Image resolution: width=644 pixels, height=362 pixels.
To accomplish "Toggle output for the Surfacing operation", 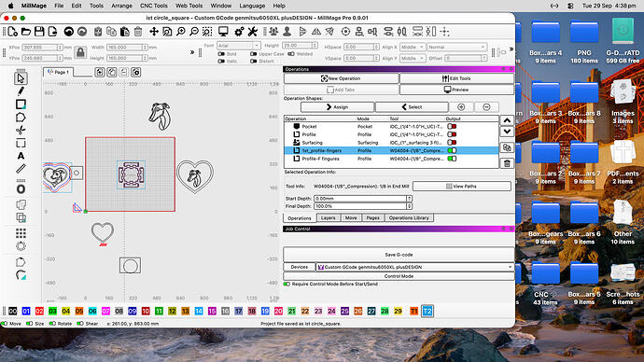I will coord(452,143).
